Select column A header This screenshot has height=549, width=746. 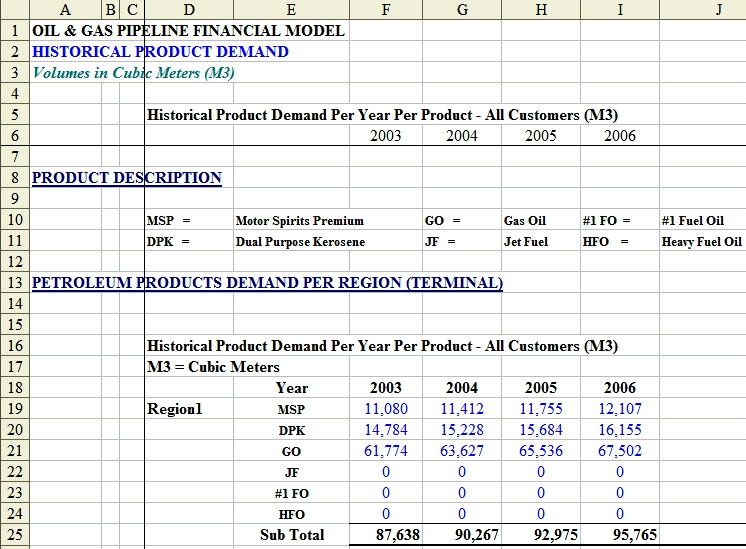pos(65,10)
